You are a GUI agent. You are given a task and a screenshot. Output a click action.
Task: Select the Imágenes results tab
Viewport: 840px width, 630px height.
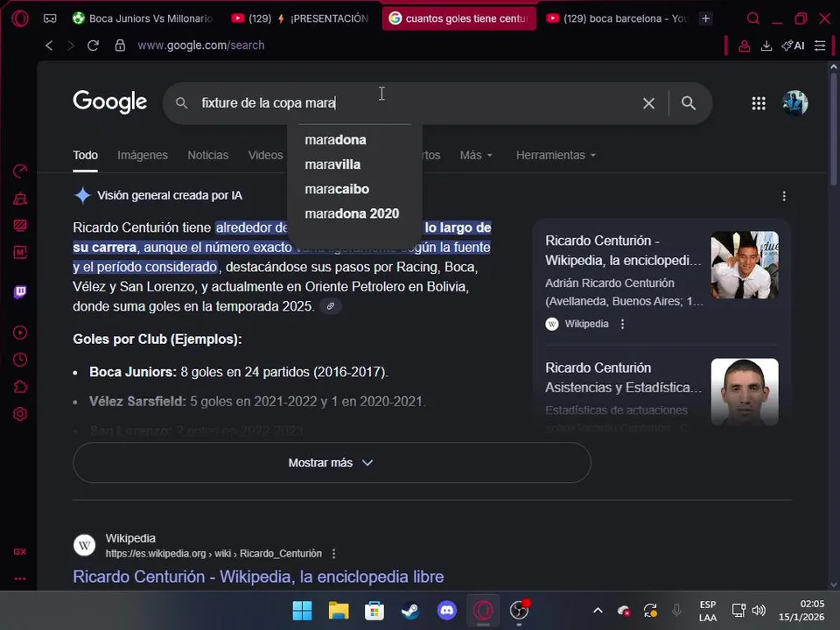click(x=143, y=156)
